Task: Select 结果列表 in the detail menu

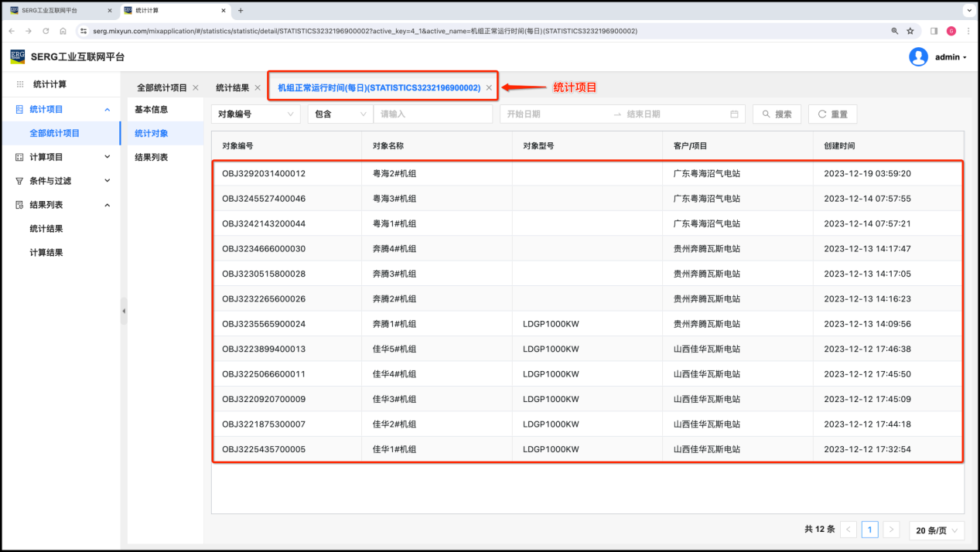Action: click(x=152, y=158)
